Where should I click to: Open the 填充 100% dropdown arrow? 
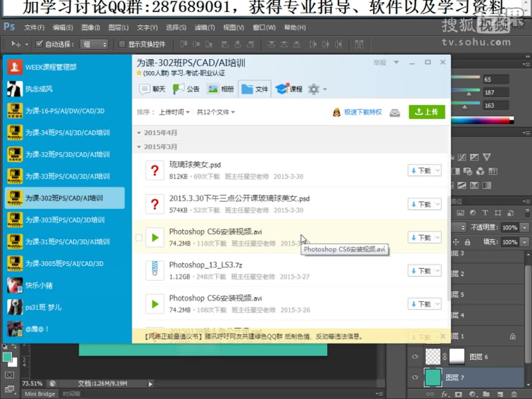(x=524, y=242)
